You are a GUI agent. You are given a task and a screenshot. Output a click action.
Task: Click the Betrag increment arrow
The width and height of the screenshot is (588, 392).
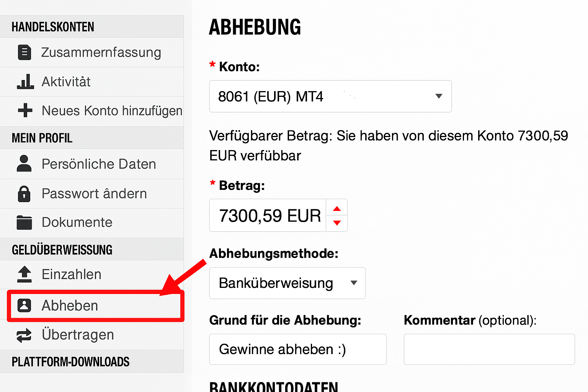click(336, 208)
